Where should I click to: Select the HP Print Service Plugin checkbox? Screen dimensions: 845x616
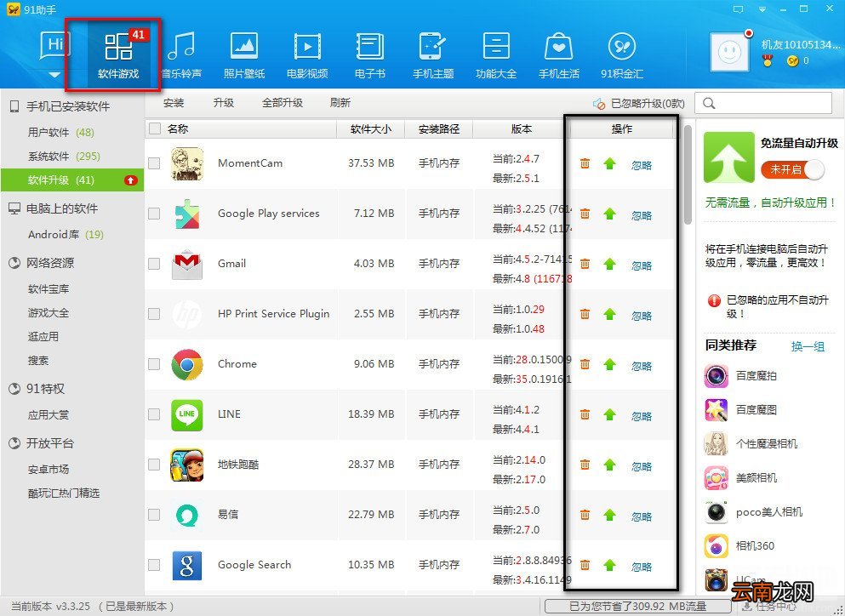coord(154,314)
